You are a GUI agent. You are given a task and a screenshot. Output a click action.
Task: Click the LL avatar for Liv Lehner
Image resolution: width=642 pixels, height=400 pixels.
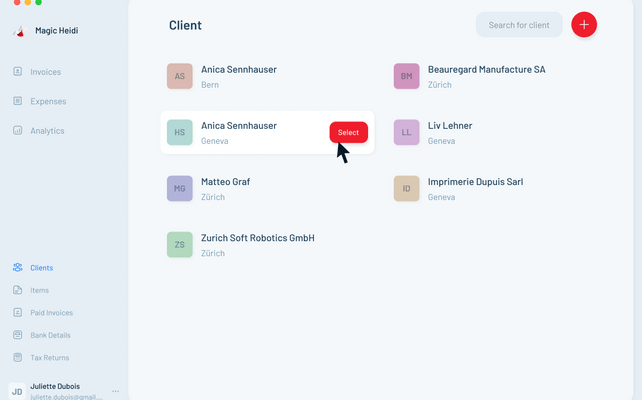tap(406, 132)
